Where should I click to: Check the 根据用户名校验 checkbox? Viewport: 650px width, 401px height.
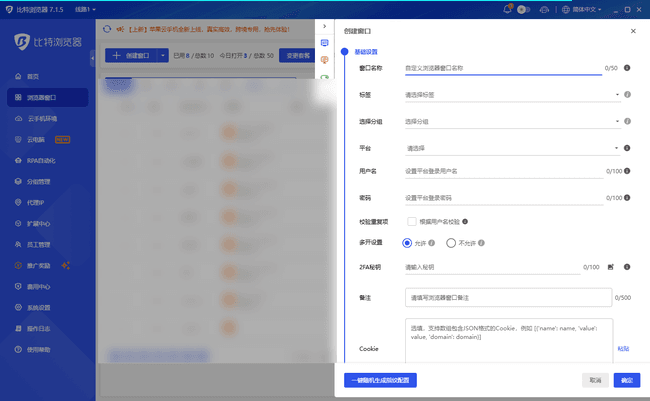pos(412,221)
